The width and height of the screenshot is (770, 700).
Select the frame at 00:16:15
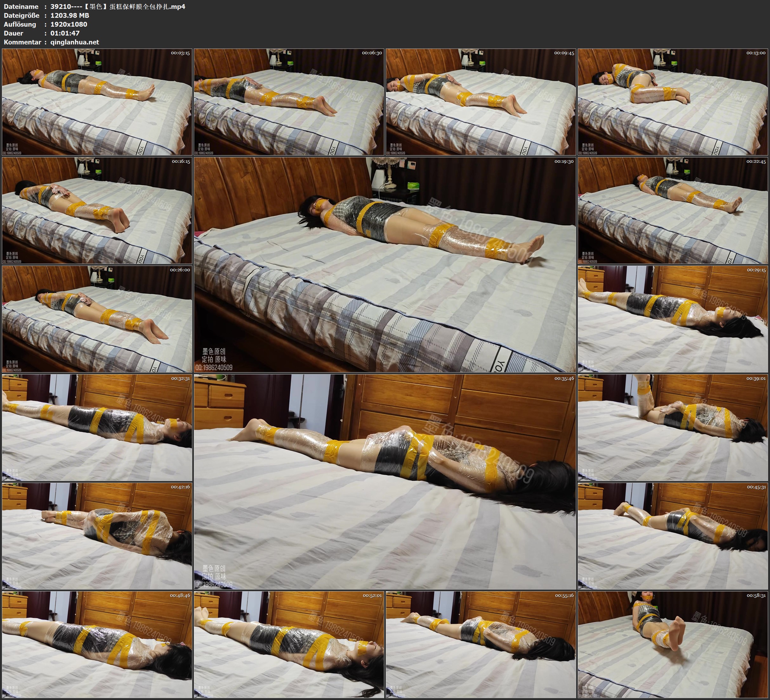coord(97,210)
